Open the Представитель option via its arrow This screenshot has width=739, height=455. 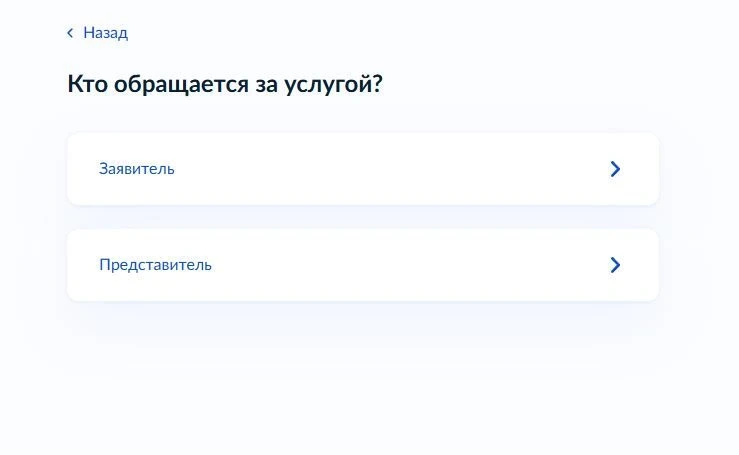615,265
